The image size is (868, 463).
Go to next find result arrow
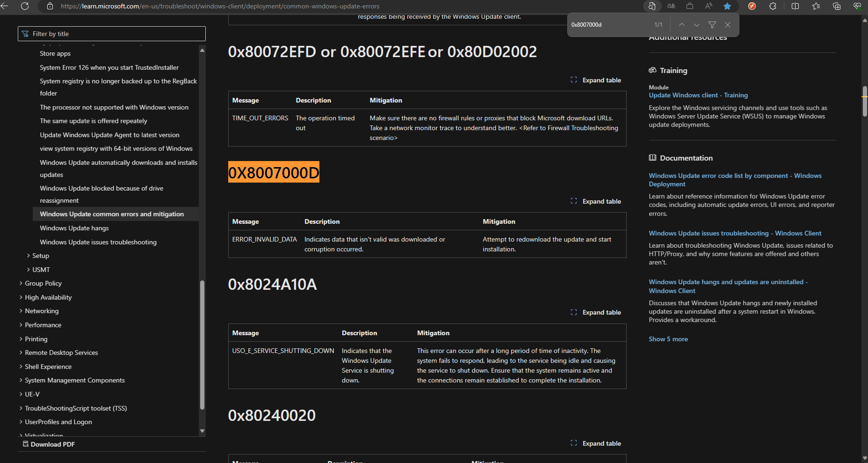point(697,25)
